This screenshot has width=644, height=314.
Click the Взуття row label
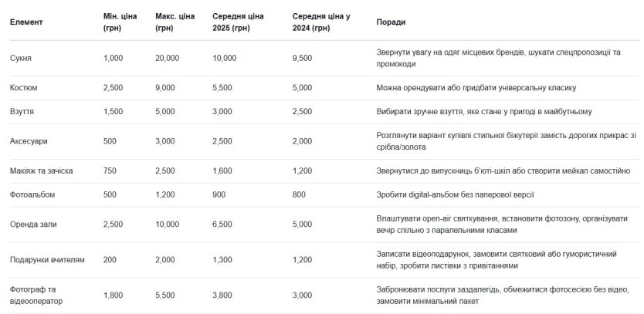tap(22, 112)
